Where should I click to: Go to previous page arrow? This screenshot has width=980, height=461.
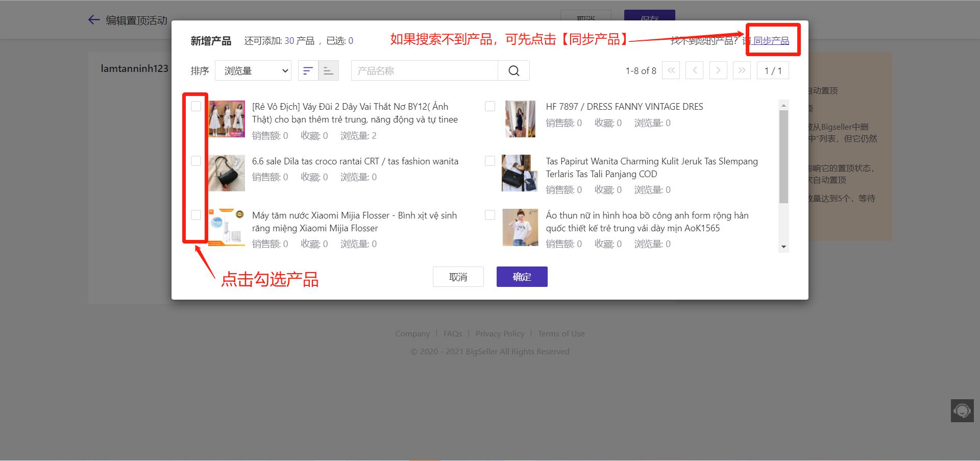point(694,71)
